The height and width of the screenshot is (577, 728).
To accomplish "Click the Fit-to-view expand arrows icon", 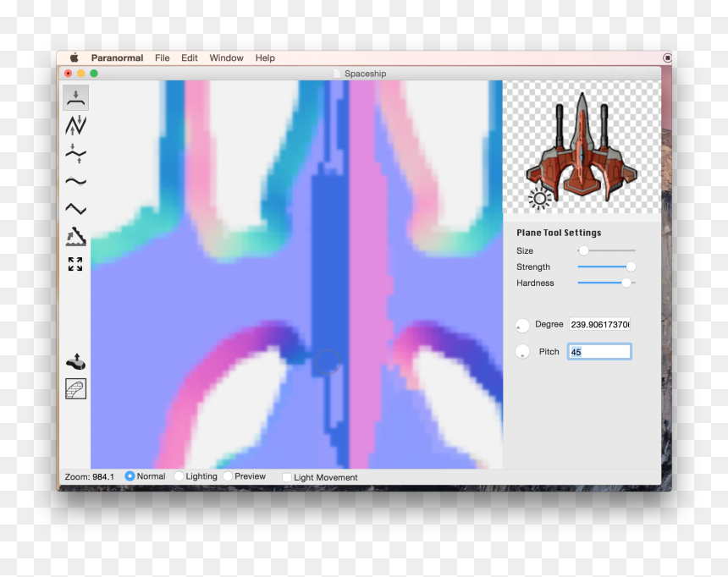I will pos(75,264).
